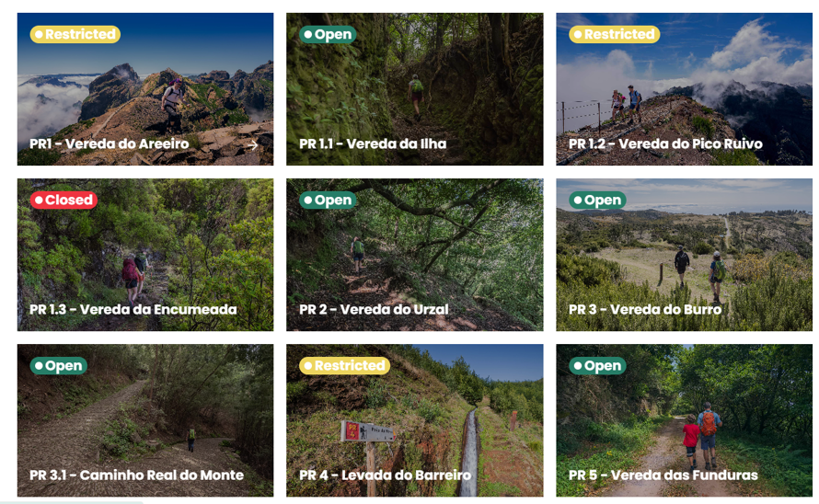
Task: Open the PR 1.3 - Vereda da Encumeada title
Action: (x=133, y=309)
